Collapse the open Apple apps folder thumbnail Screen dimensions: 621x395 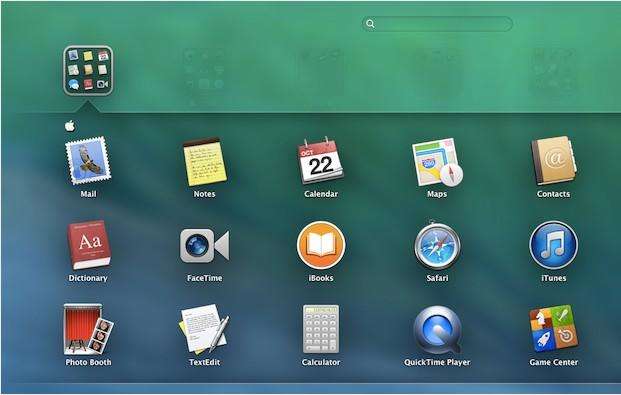[x=88, y=71]
